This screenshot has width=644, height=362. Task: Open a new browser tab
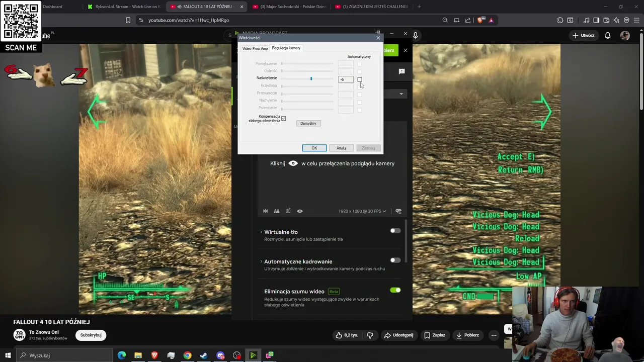pyautogui.click(x=419, y=7)
